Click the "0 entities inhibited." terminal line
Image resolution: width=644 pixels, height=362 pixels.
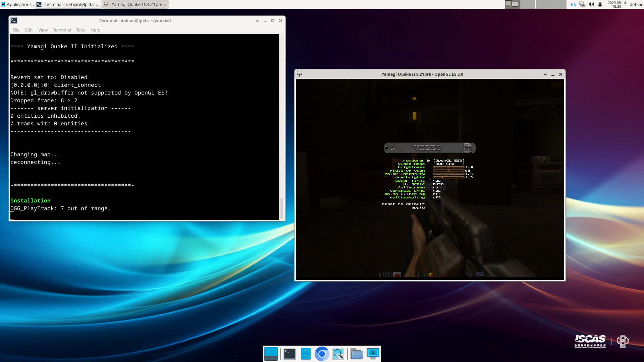click(x=46, y=116)
